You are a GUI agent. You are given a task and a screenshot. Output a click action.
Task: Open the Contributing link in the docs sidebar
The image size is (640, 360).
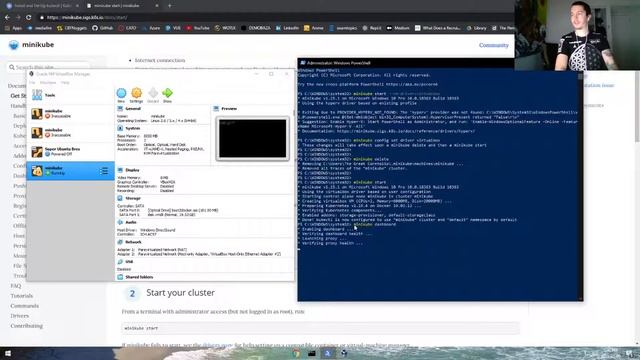coord(27,326)
